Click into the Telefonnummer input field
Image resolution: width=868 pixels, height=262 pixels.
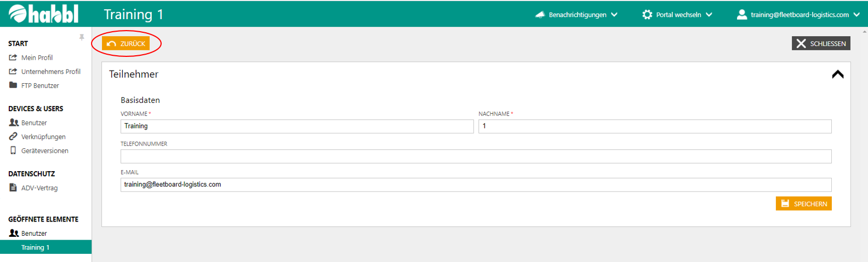coord(476,156)
